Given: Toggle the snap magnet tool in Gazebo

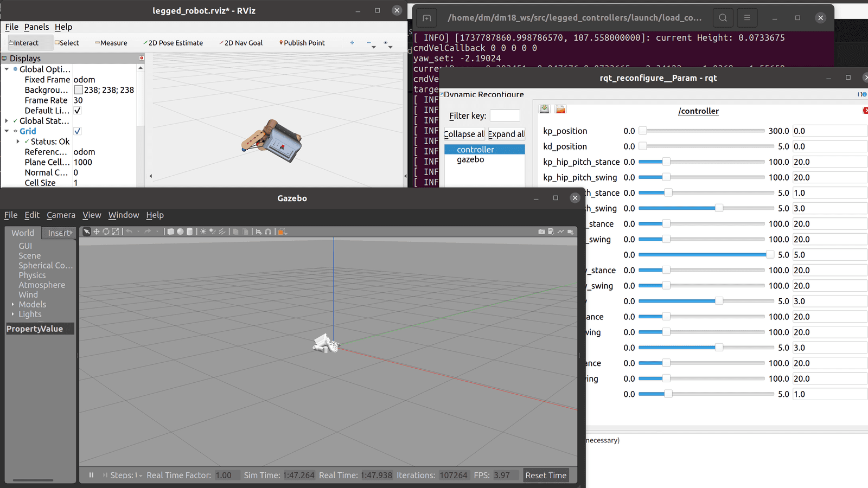Looking at the screenshot, I should pyautogui.click(x=268, y=232).
